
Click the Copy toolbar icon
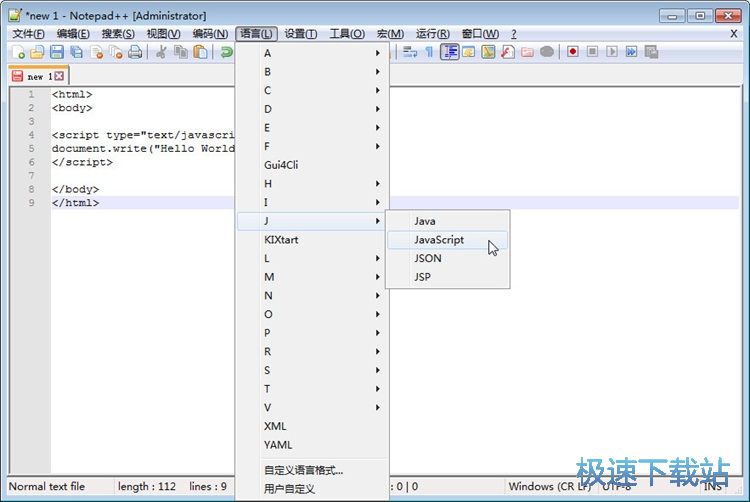click(181, 52)
